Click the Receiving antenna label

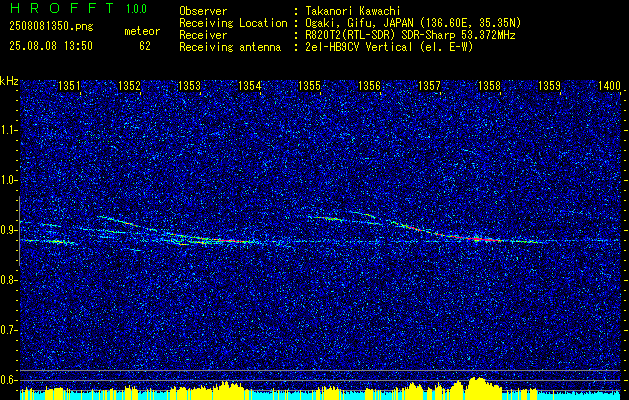[230, 47]
